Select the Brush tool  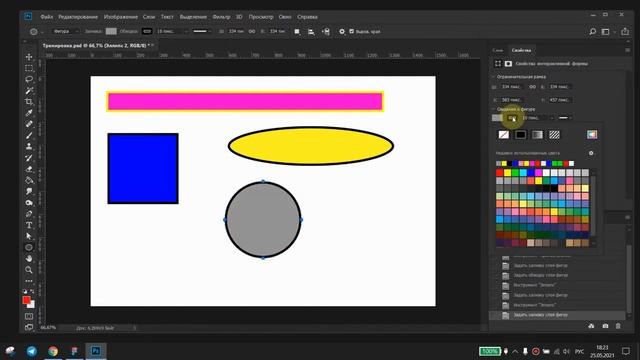(x=29, y=135)
